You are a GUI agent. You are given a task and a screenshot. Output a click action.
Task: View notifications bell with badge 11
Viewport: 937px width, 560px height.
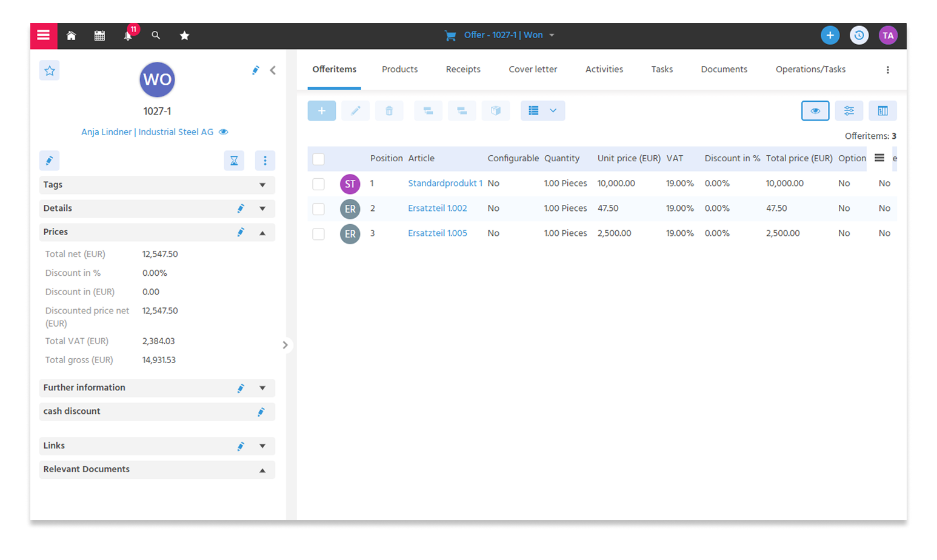click(x=128, y=35)
